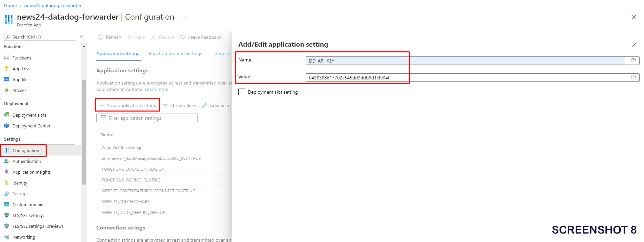Click the Refresh toolbar icon

tap(100, 37)
